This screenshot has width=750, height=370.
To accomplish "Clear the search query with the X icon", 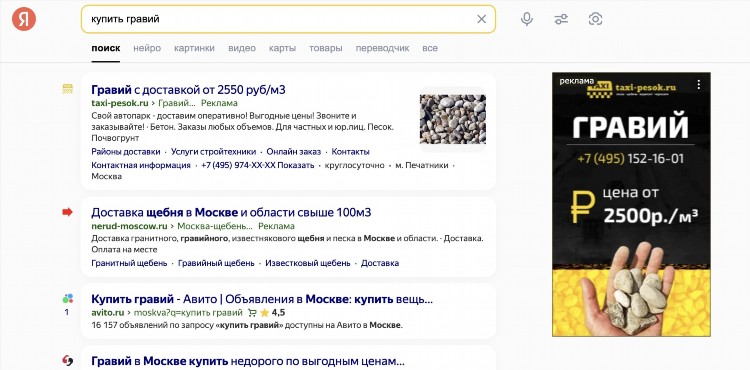I will pyautogui.click(x=481, y=19).
